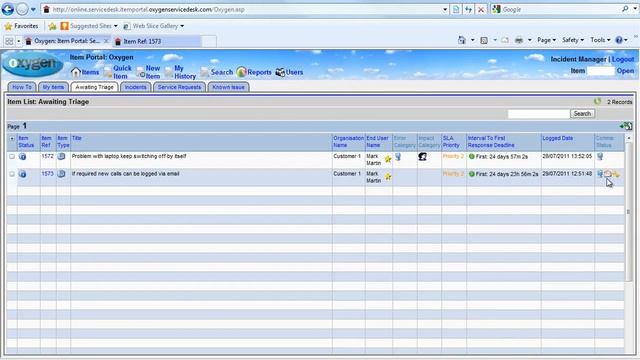Click item type icon for item 1572
Image resolution: width=640 pixels, height=360 pixels.
tap(61, 156)
